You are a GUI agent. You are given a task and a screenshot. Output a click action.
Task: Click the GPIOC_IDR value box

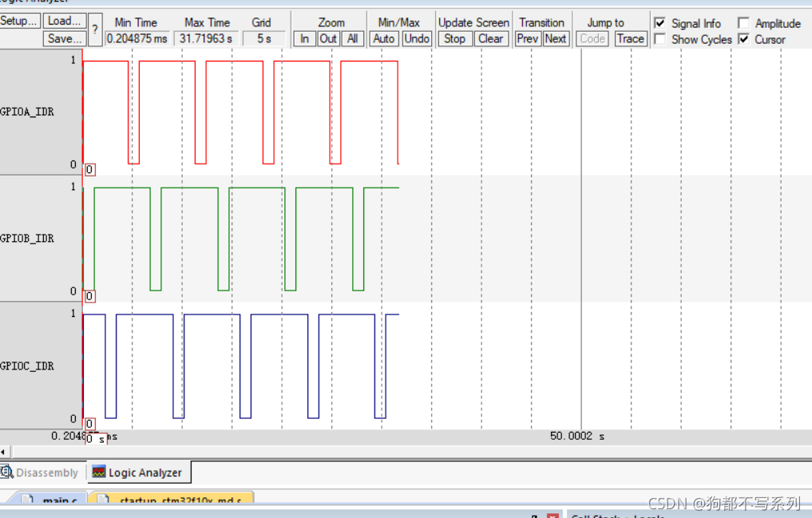89,424
